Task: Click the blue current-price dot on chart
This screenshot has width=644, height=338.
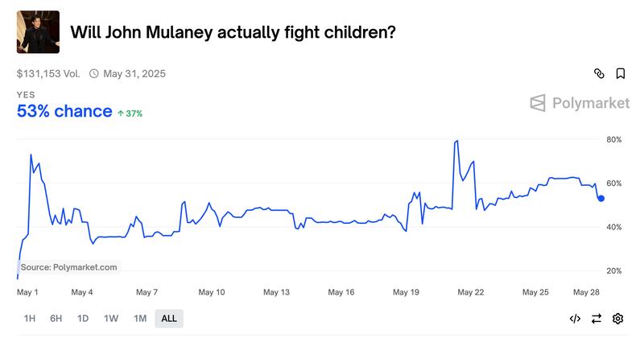Action: click(x=601, y=198)
